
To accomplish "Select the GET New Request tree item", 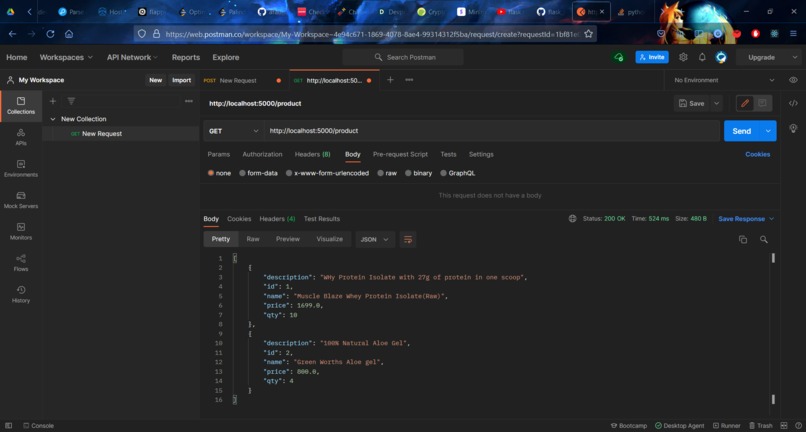I will (120, 134).
